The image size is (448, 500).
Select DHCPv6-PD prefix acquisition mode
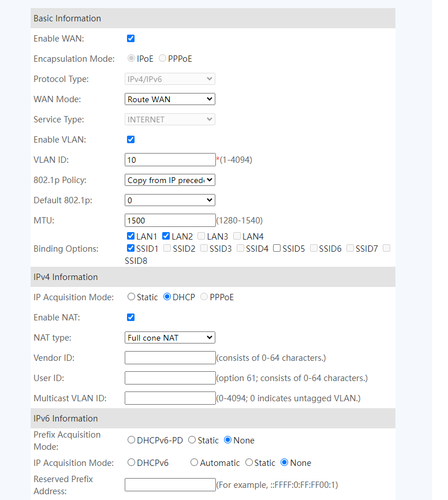pyautogui.click(x=131, y=440)
